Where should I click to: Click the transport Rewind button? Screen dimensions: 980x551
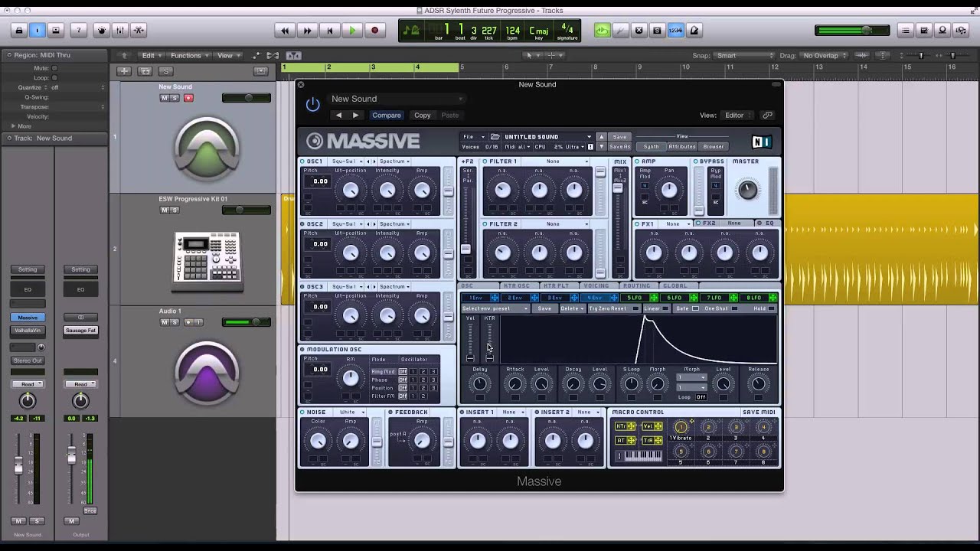285,31
